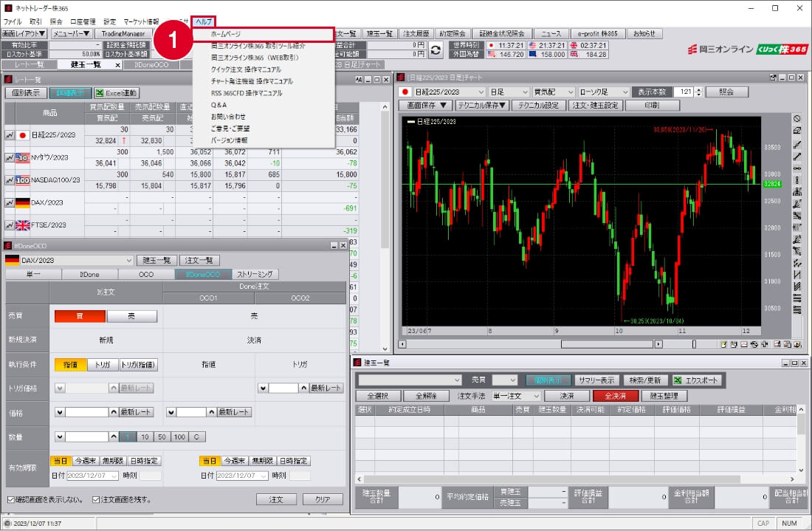Click the red 全決済 button

point(615,397)
